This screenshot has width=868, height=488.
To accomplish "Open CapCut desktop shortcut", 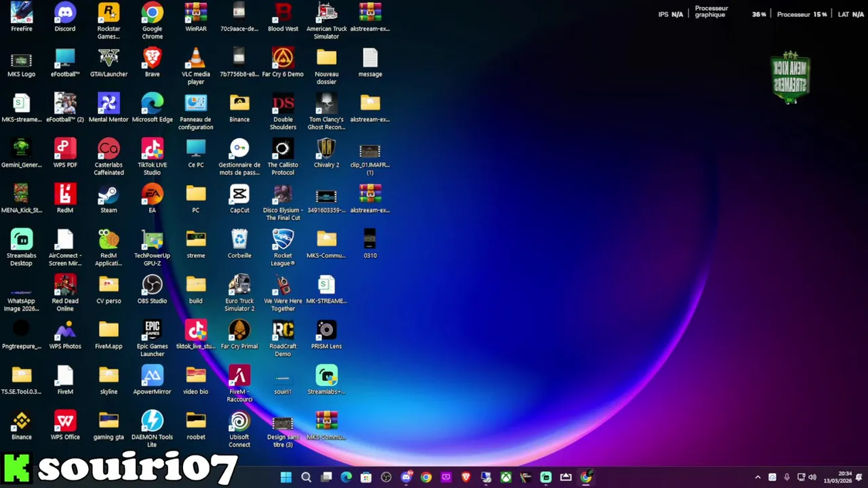I will click(x=239, y=199).
